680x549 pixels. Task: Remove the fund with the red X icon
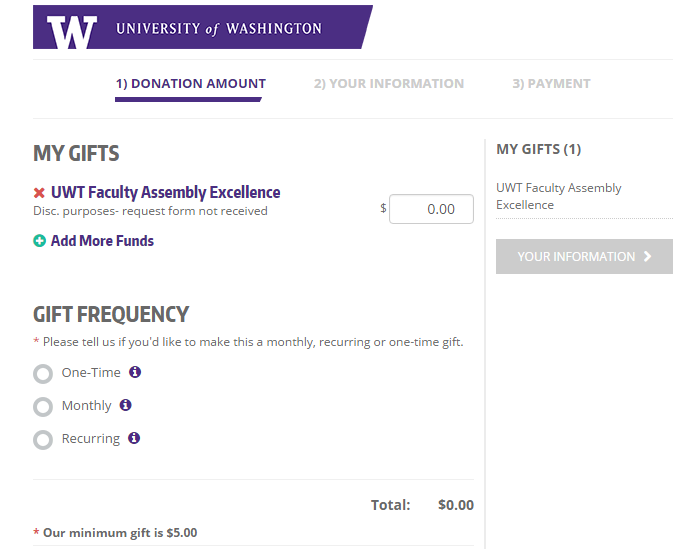pyautogui.click(x=40, y=193)
